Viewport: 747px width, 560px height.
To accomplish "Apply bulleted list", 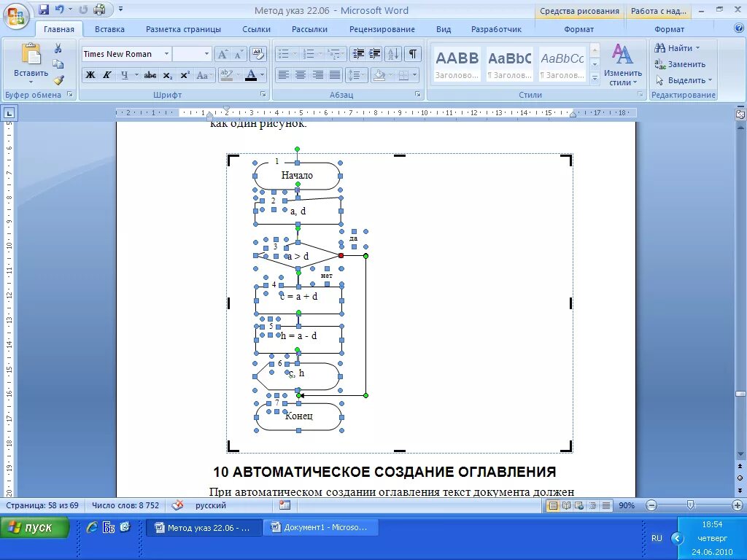I will (284, 54).
